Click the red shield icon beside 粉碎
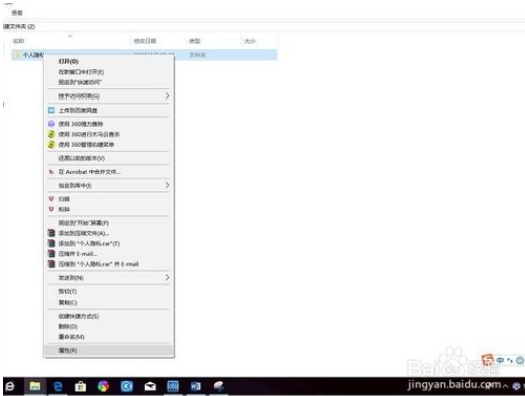Screen dimensions: 525x396 (x=51, y=209)
